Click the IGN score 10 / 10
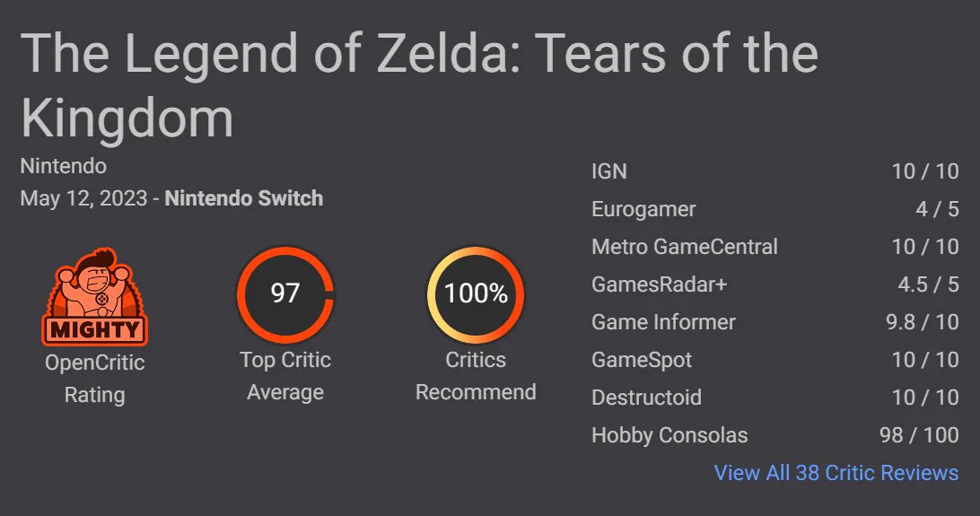The image size is (980, 516). click(x=925, y=171)
